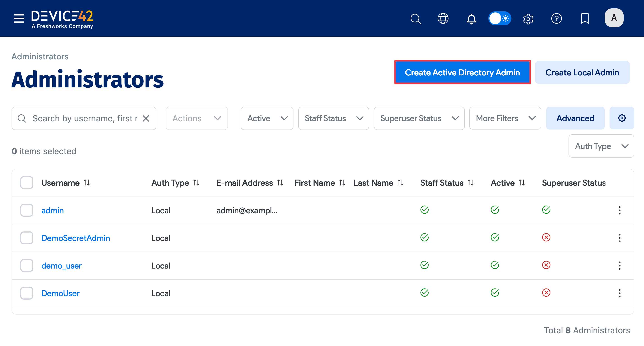The width and height of the screenshot is (644, 346).
Task: Open the row actions kebab menu for admin
Action: pos(620,210)
